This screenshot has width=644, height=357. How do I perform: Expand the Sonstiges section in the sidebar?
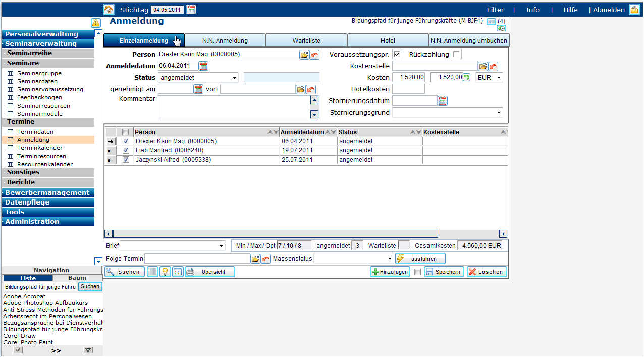pyautogui.click(x=48, y=172)
